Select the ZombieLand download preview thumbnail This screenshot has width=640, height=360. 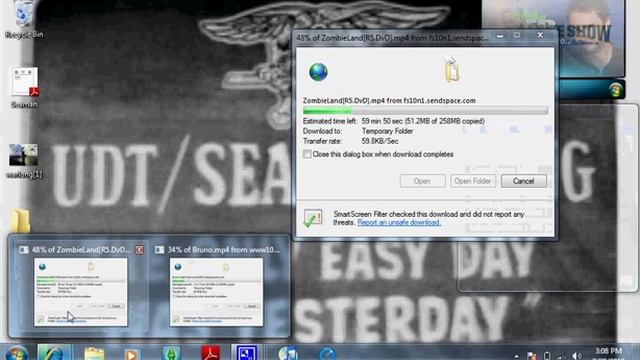point(81,292)
